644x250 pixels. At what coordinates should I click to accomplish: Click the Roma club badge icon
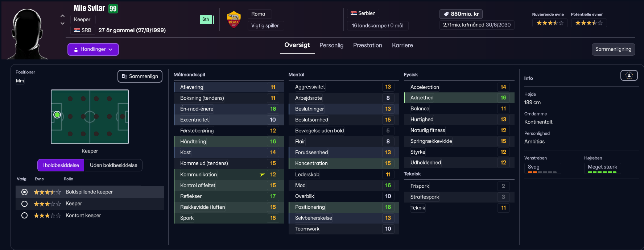(x=234, y=20)
